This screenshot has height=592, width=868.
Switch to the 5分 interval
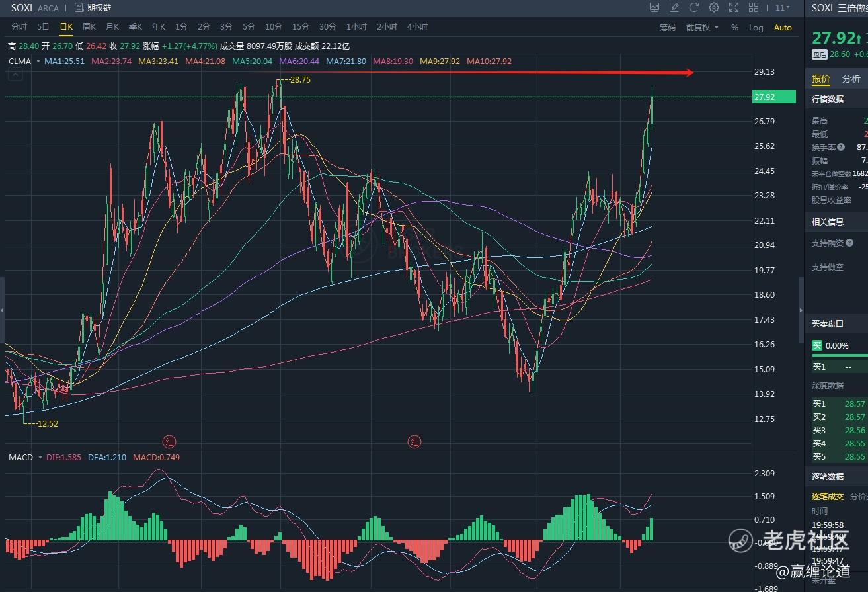click(249, 27)
